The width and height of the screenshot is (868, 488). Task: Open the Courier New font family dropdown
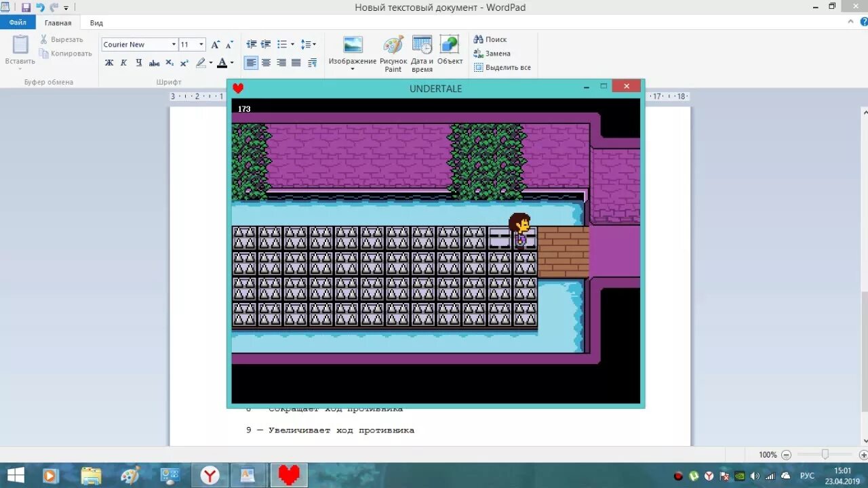[174, 45]
